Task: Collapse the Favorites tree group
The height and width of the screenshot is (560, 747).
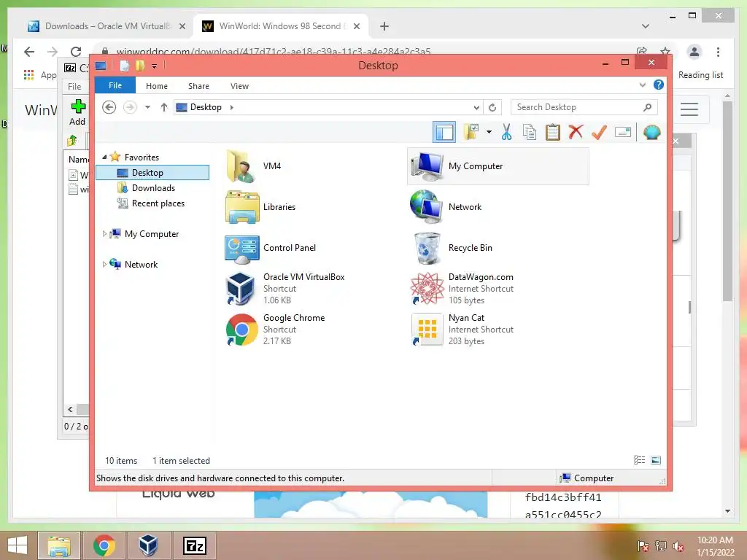Action: (x=104, y=157)
